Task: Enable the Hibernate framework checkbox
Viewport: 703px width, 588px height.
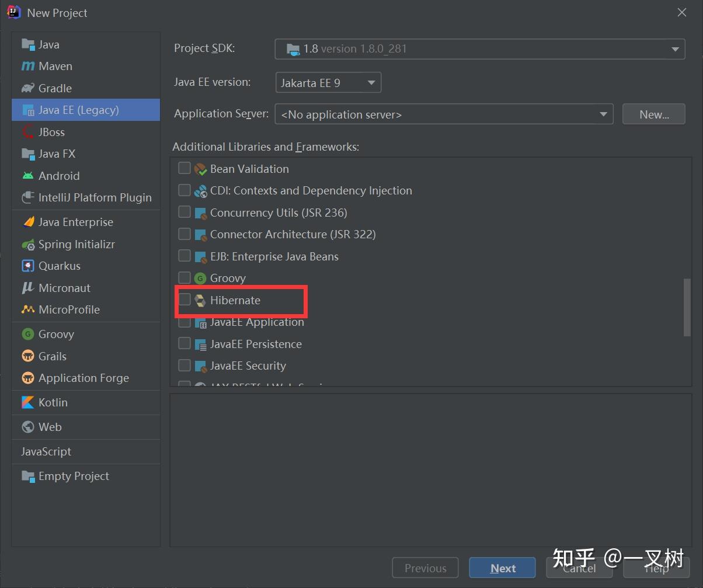Action: [x=185, y=300]
